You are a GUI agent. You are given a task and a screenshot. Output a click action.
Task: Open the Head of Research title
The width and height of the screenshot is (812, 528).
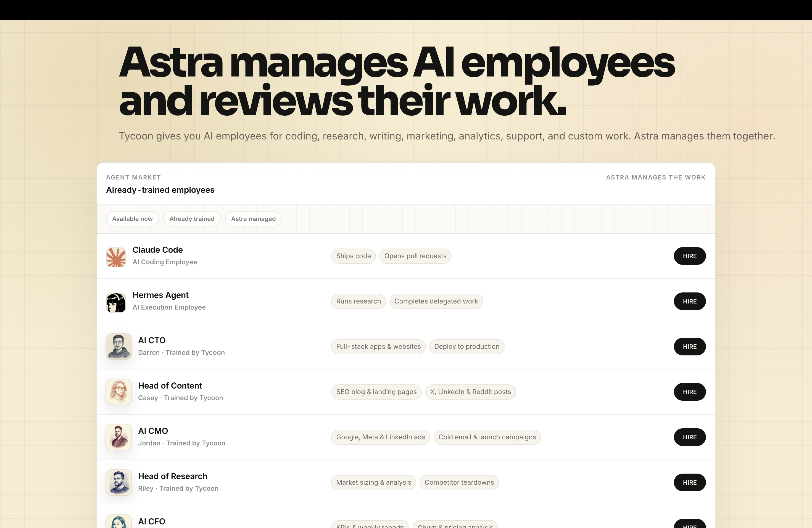[173, 476]
